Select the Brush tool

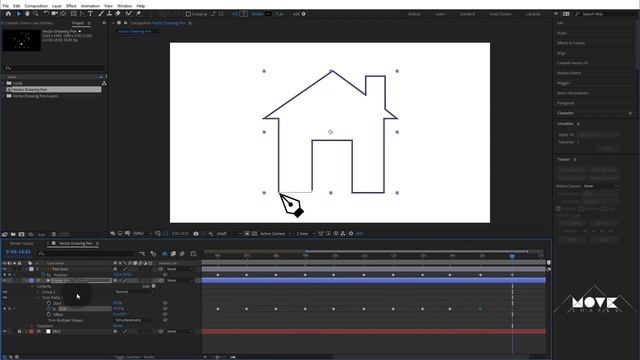click(x=101, y=14)
